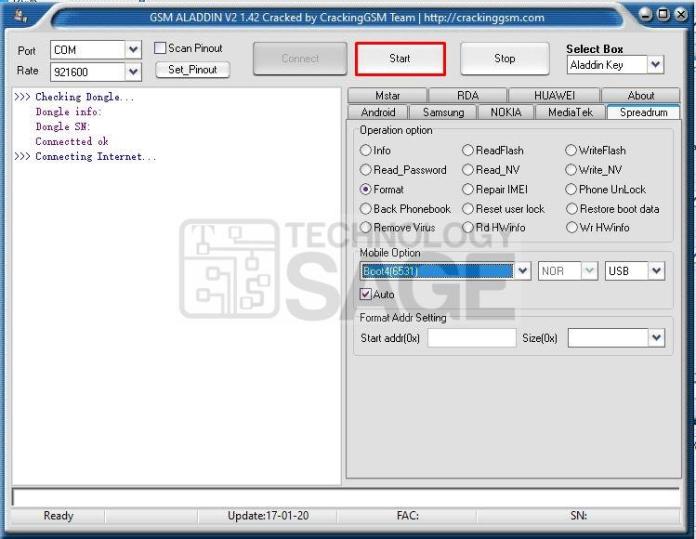Close the GSM Aladdin window
This screenshot has height=539, width=696.
tap(681, 15)
